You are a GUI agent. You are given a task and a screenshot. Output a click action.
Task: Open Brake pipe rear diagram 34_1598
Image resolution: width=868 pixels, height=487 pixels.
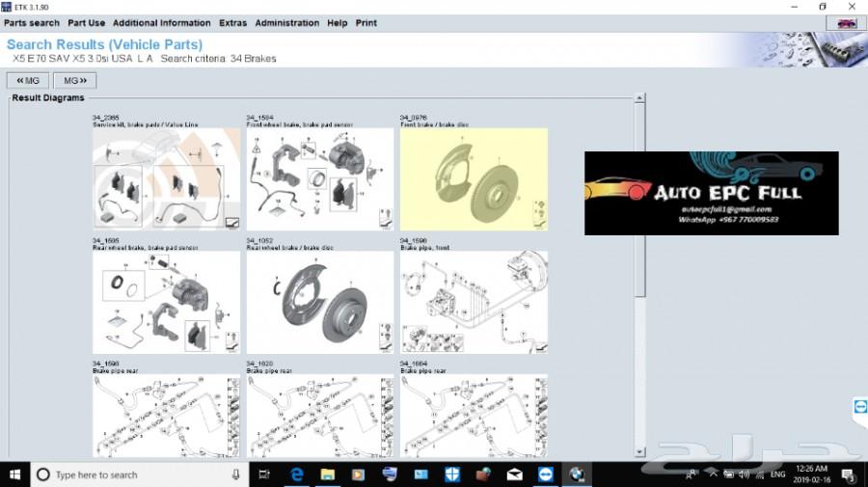click(x=166, y=417)
